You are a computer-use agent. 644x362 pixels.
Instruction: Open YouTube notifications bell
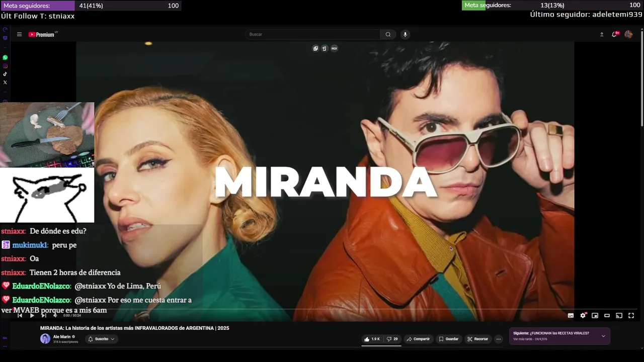coord(615,34)
